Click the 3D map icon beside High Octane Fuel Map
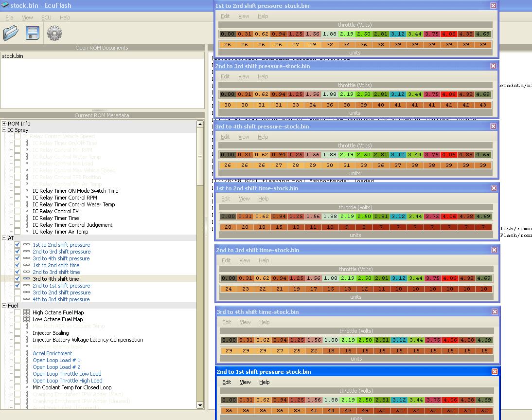 [x=26, y=312]
